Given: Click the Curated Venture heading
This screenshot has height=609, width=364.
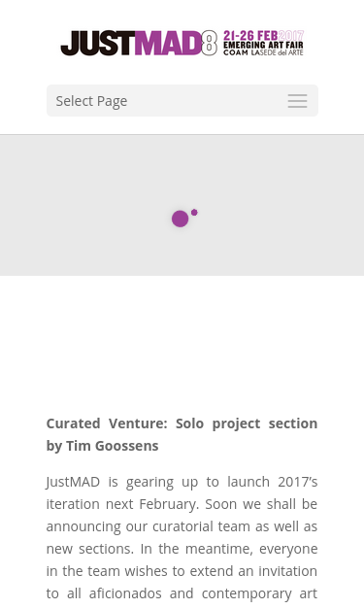Looking at the screenshot, I should 182,434.
